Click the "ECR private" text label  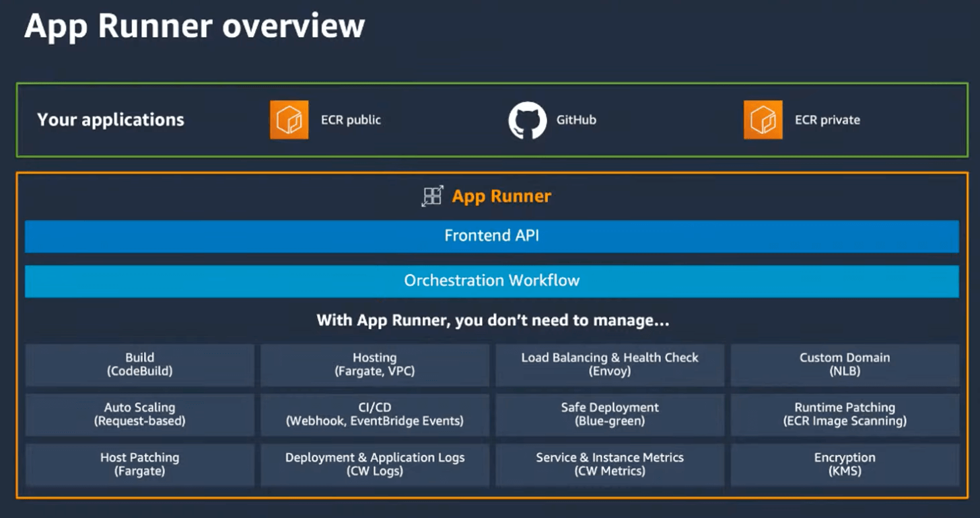pyautogui.click(x=827, y=120)
